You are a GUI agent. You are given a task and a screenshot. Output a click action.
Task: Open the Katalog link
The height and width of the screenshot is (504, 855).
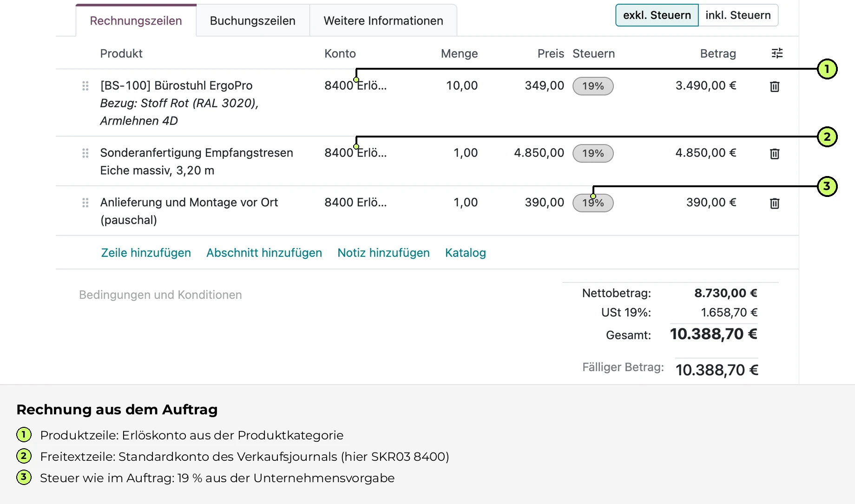pyautogui.click(x=466, y=253)
